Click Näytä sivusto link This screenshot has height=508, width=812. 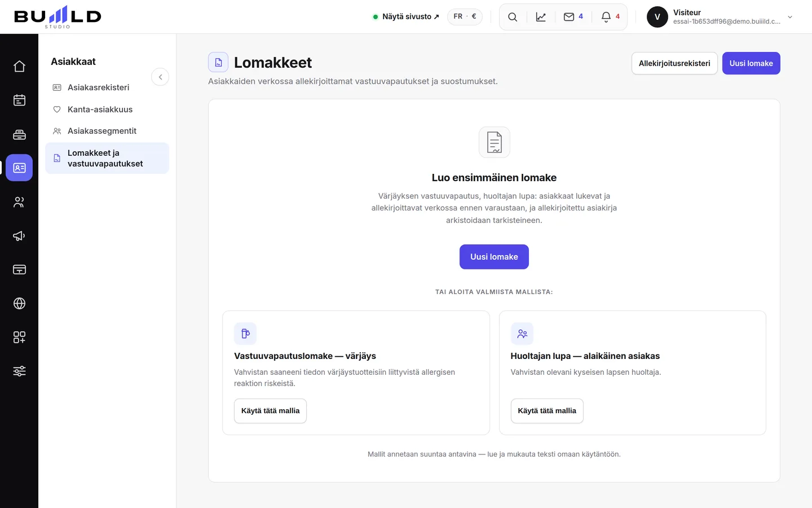coord(406,17)
